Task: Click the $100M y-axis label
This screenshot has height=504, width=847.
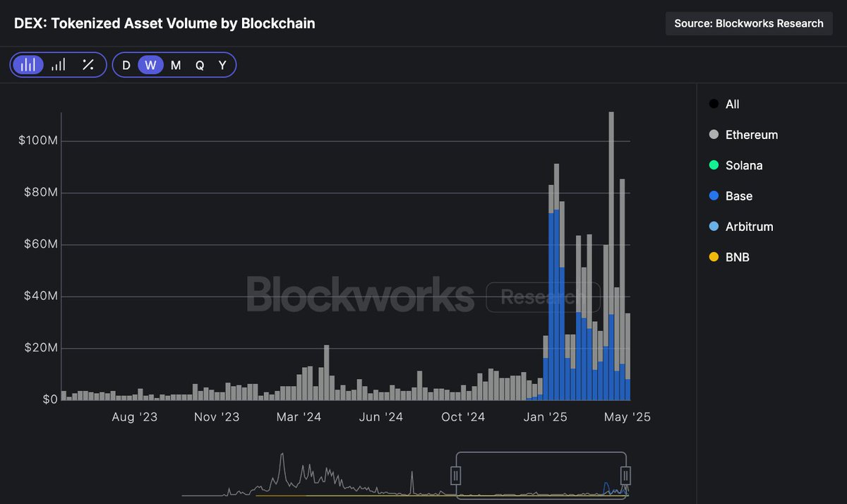Action: pyautogui.click(x=38, y=141)
